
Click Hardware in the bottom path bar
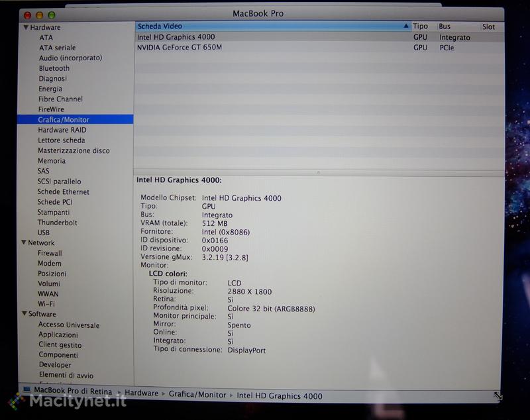[141, 394]
